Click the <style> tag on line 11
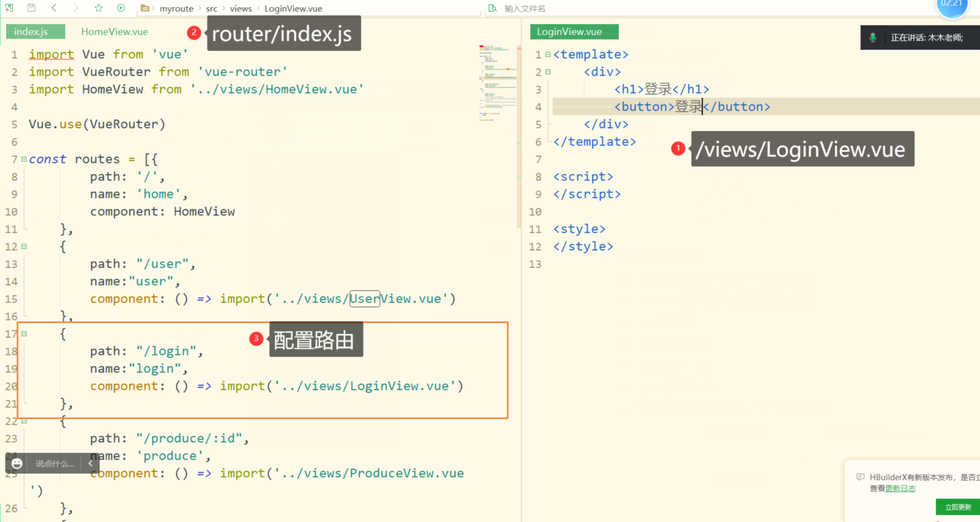This screenshot has height=522, width=980. click(579, 229)
